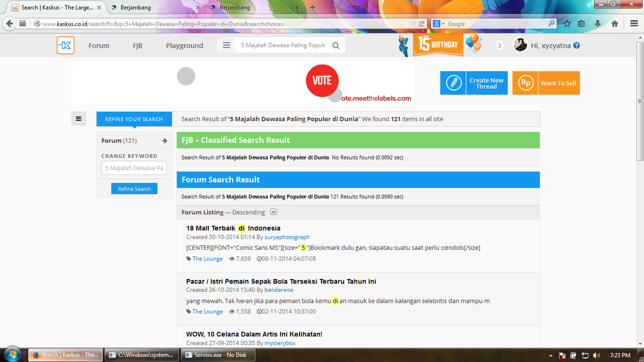
Task: Open thread Pacar / Istri Pemain Sepak Bola
Action: 281,282
